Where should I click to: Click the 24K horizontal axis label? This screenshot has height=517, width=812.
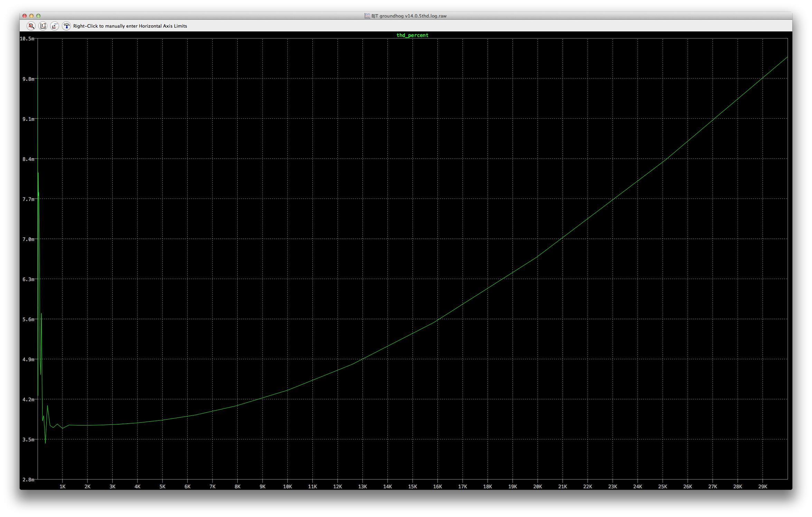(638, 487)
